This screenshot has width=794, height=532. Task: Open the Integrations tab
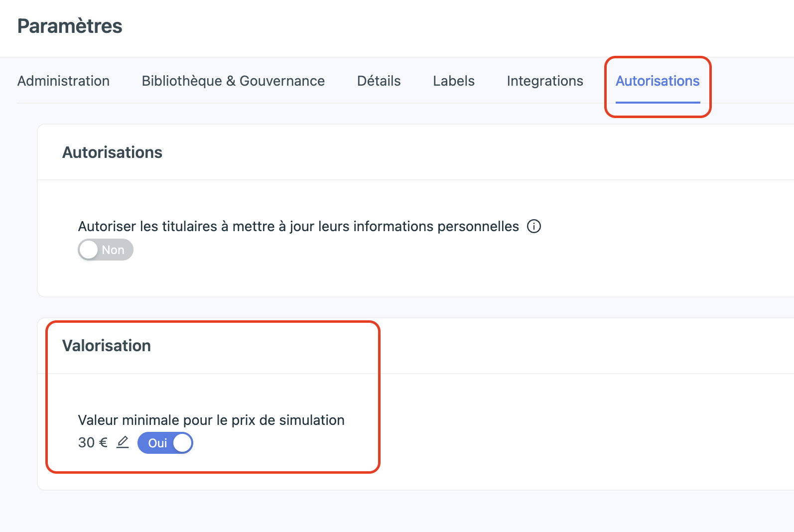pos(544,81)
